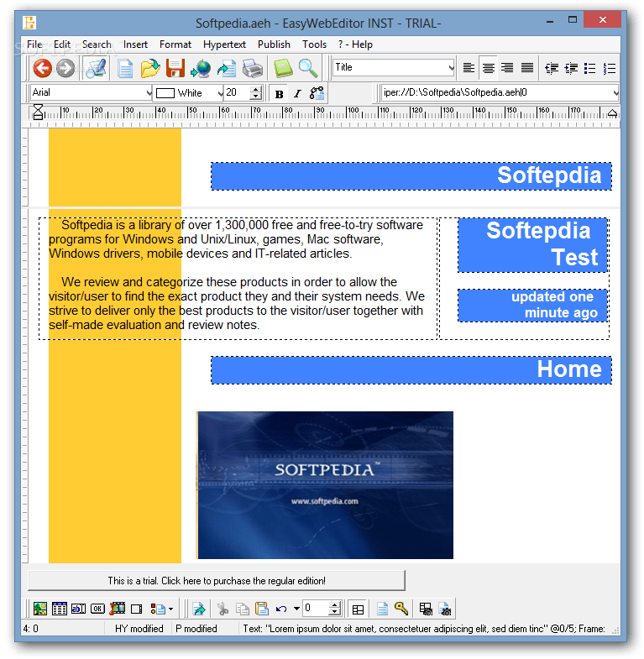
Task: Click the page properties document icon
Action: click(x=382, y=609)
